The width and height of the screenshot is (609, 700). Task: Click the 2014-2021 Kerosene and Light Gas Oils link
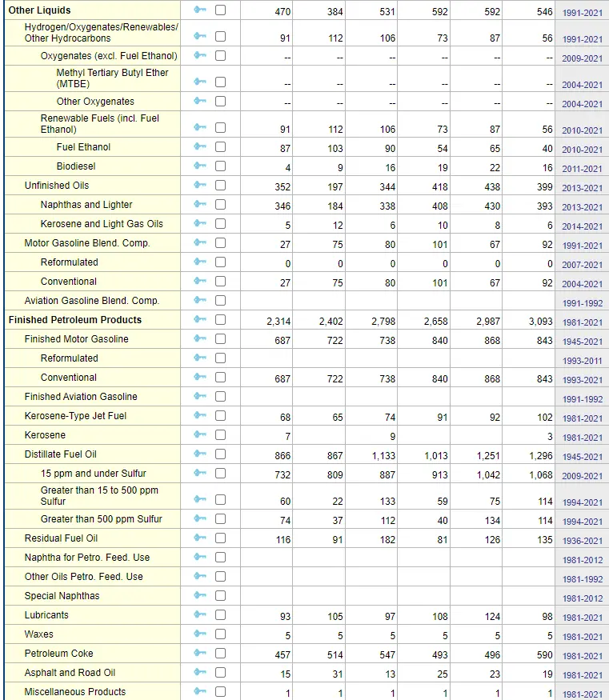(582, 226)
